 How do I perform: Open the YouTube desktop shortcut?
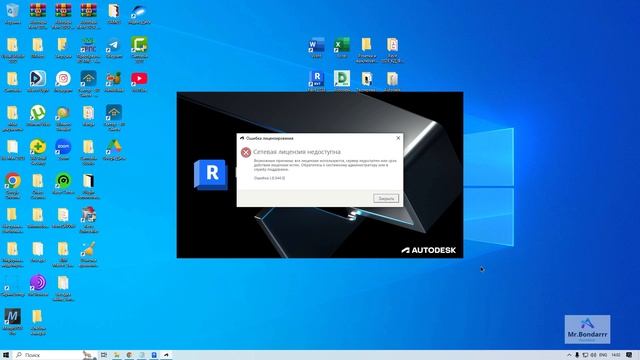139,81
